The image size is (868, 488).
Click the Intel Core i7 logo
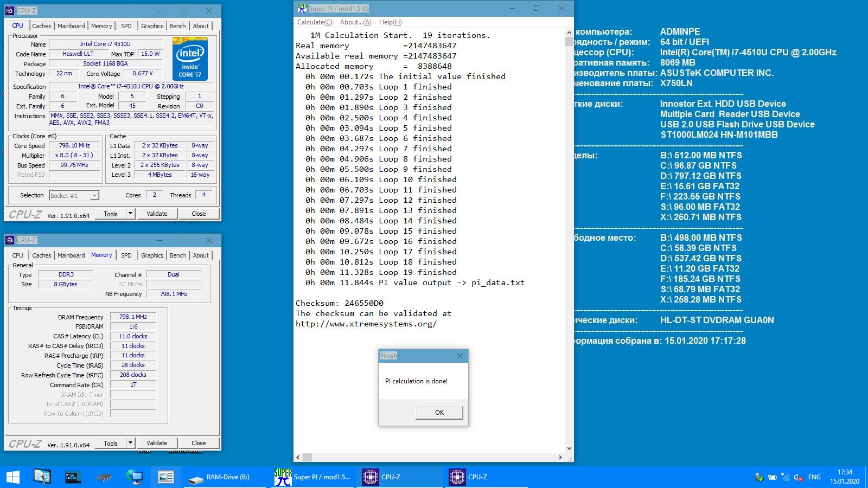[x=190, y=59]
